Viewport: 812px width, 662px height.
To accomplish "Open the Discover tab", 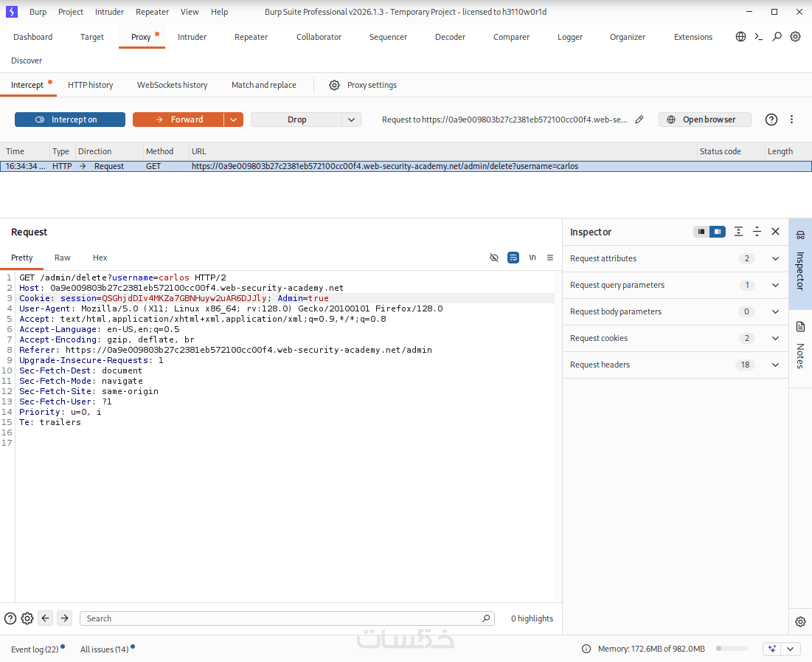I will coord(27,61).
